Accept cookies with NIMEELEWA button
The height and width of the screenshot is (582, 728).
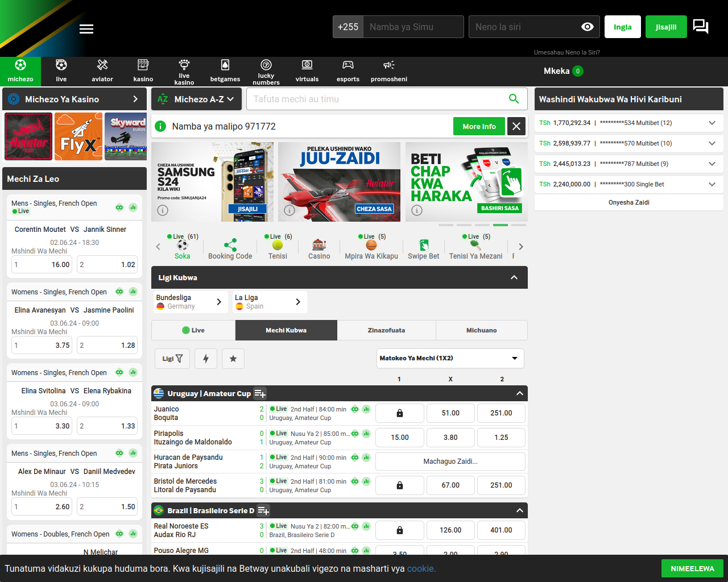coord(692,568)
